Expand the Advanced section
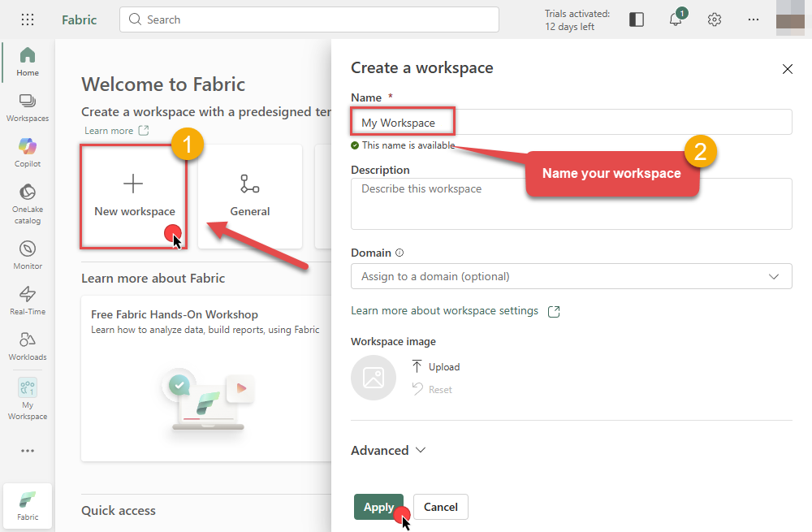Viewport: 812px width, 532px height. click(388, 450)
